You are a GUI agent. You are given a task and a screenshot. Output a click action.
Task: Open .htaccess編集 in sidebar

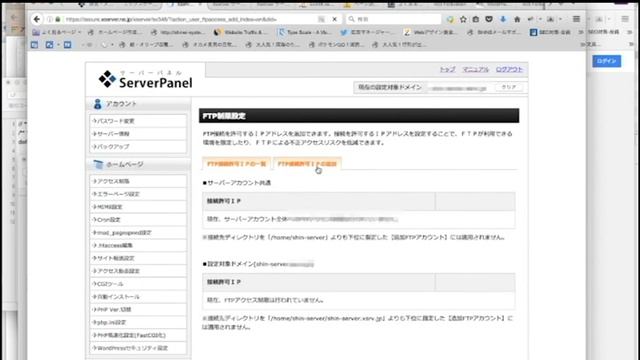click(x=138, y=245)
